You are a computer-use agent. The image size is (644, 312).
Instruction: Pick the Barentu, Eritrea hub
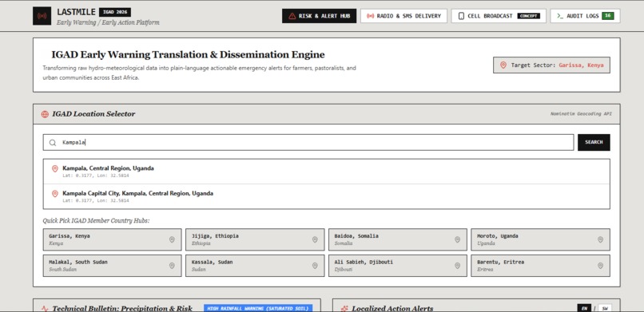point(540,266)
